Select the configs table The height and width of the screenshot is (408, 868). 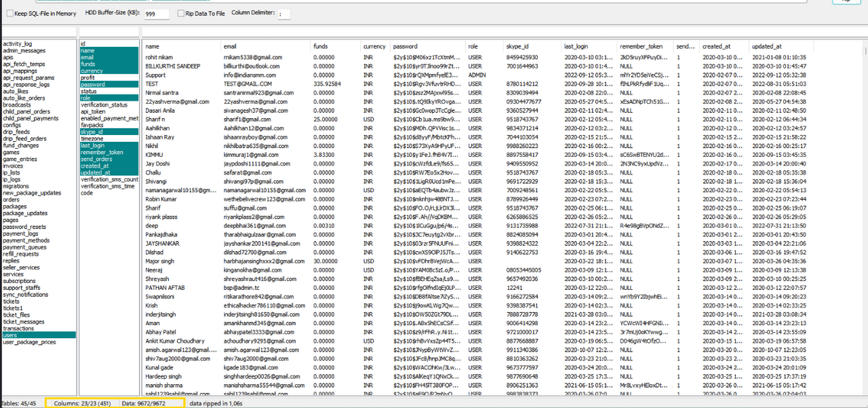coord(12,125)
